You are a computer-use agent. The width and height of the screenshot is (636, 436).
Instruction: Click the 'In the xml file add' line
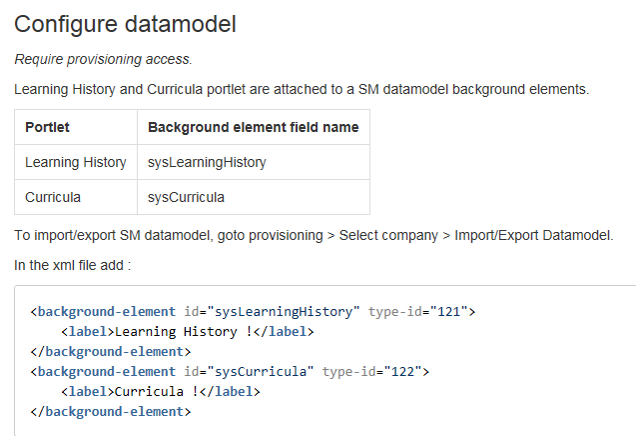point(73,265)
